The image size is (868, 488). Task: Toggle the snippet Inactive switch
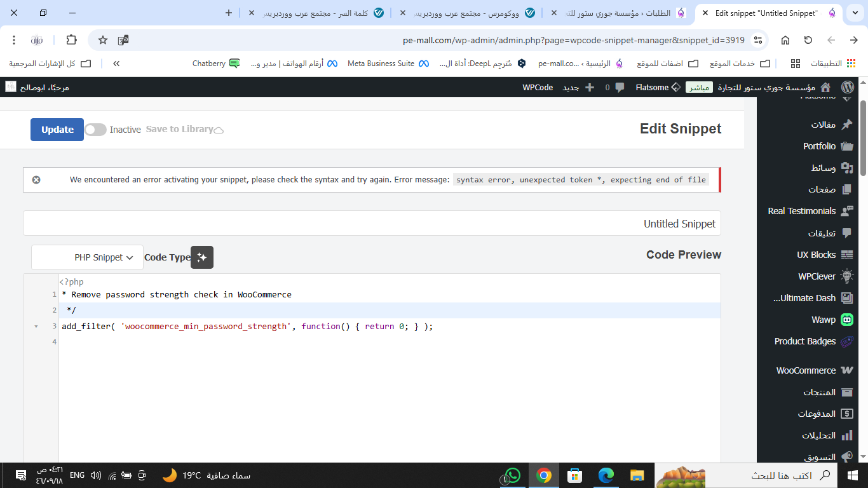pos(95,130)
